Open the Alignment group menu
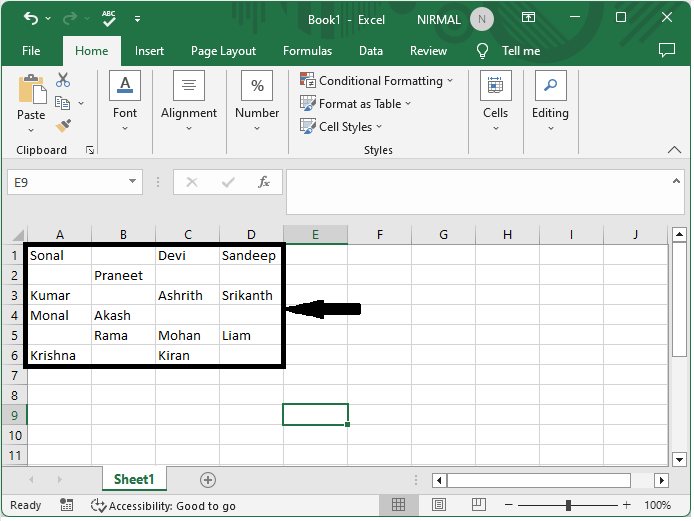694x521 pixels. click(x=189, y=101)
